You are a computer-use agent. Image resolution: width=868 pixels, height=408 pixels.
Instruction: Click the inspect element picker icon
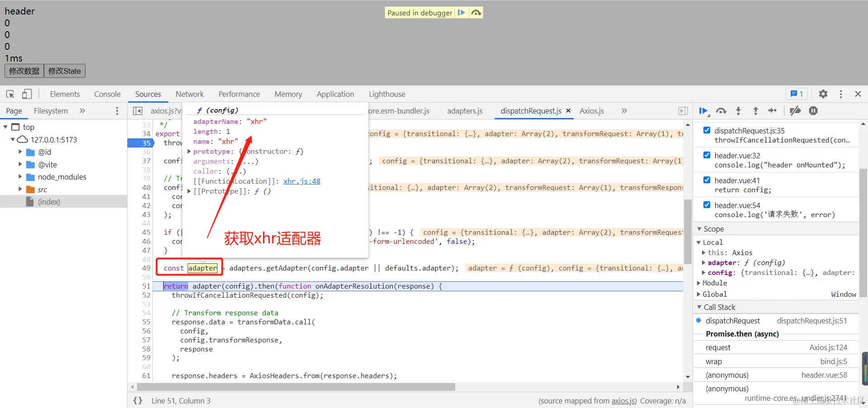10,94
